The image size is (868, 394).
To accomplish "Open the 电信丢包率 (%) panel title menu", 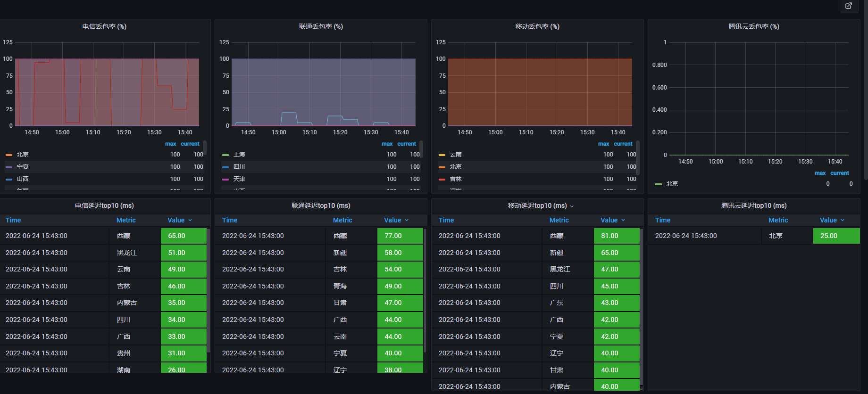I will pyautogui.click(x=104, y=26).
